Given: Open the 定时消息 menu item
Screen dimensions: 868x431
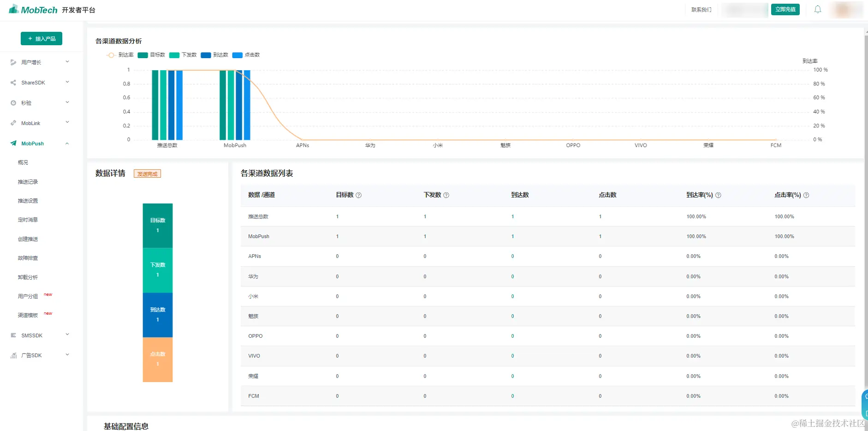Looking at the screenshot, I should 28,220.
